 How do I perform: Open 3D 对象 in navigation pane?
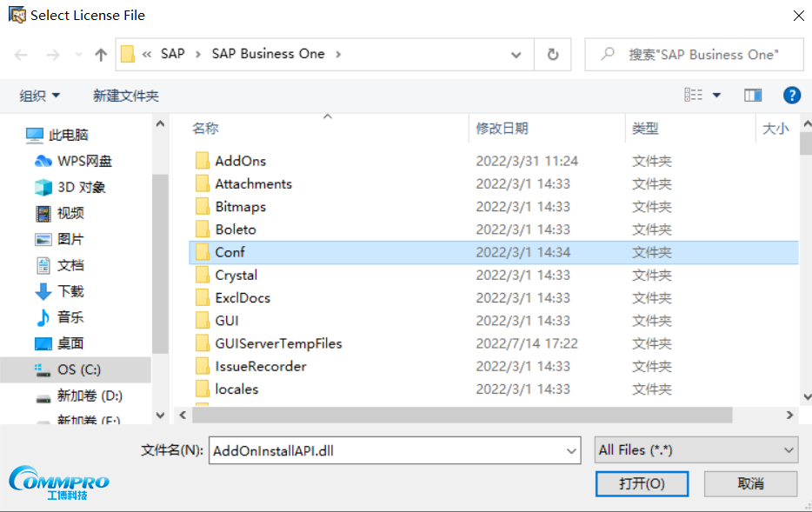(x=81, y=187)
